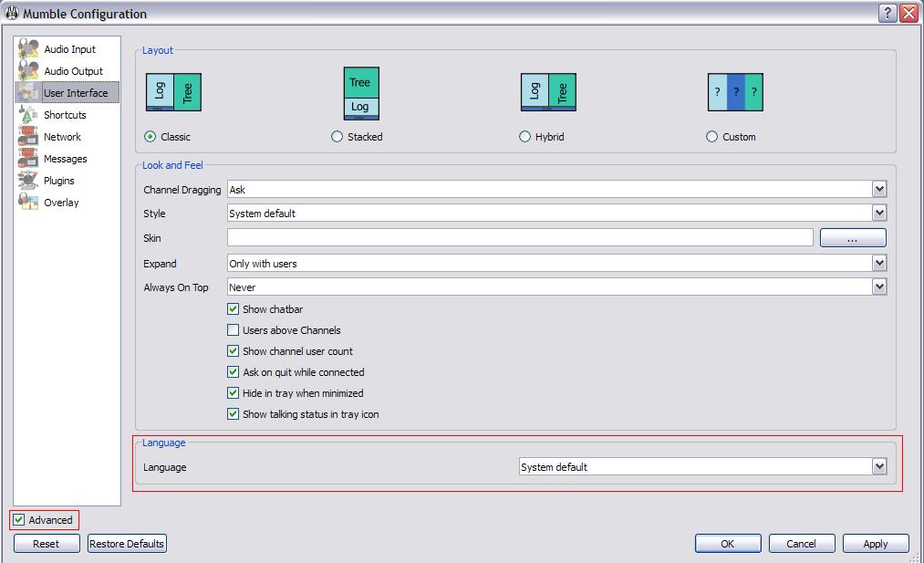This screenshot has width=924, height=563.
Task: Disable the Show chatbar checkbox
Action: (x=234, y=309)
